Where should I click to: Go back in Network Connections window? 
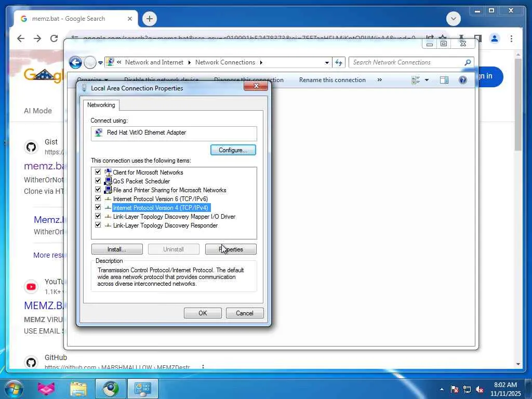[75, 62]
